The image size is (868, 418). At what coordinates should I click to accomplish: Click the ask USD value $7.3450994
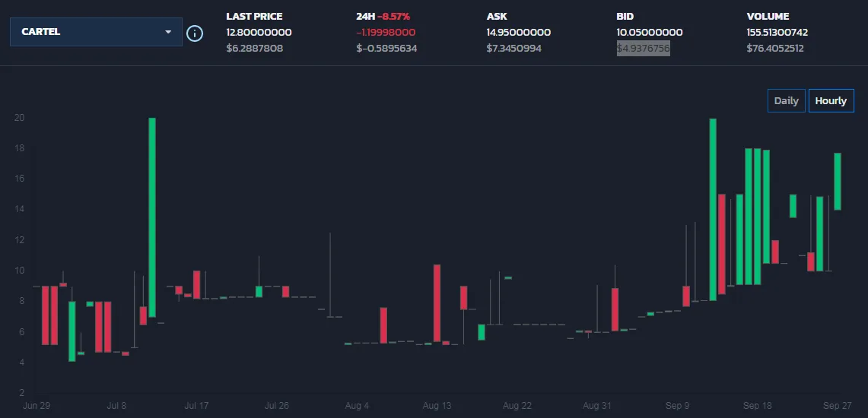click(513, 49)
